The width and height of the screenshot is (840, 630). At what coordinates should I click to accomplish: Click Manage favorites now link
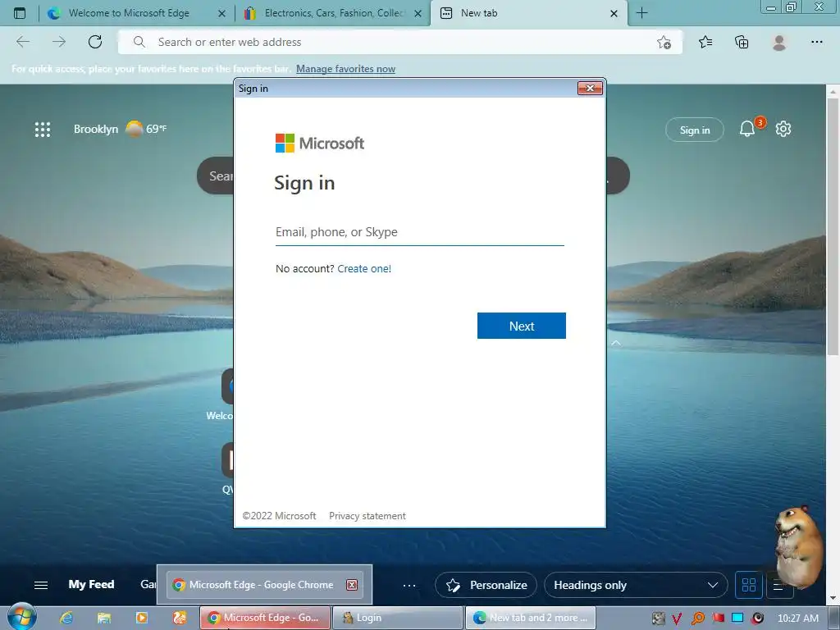click(345, 69)
